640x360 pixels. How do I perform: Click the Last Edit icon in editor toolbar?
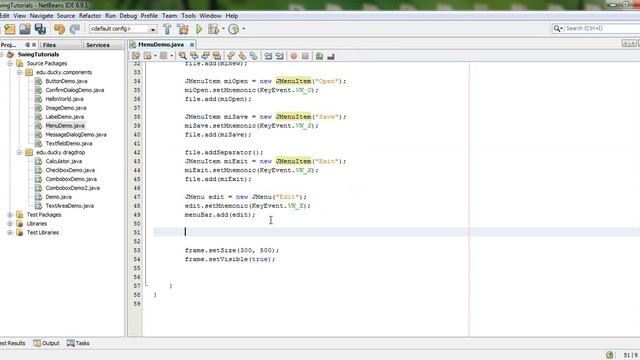click(x=136, y=56)
